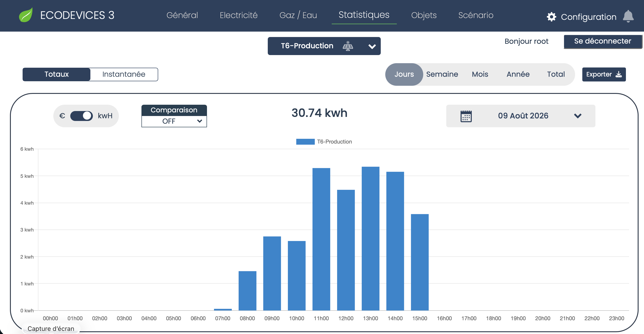This screenshot has height=334, width=644.
Task: Toggle the euro / kWH unit switch
Action: pos(82,116)
